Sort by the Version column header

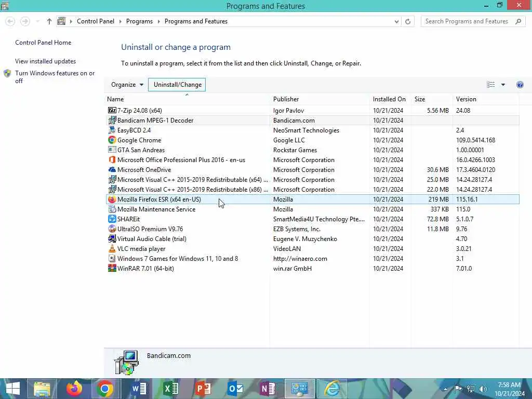point(486,99)
